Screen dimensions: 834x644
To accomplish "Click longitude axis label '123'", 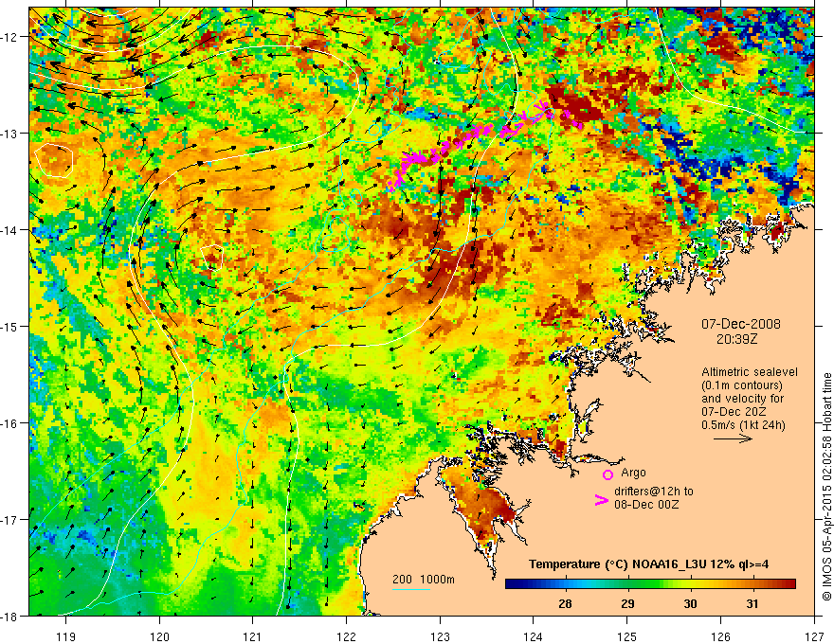I will 440,636.
